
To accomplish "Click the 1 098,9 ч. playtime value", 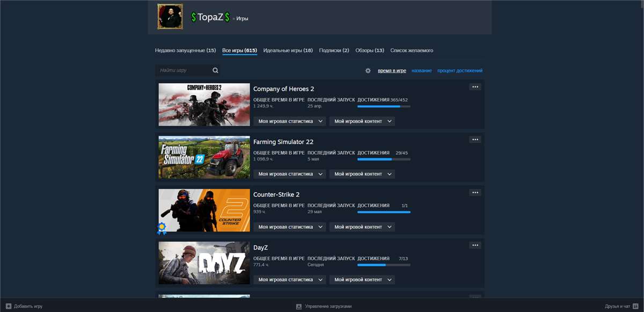I will (264, 158).
